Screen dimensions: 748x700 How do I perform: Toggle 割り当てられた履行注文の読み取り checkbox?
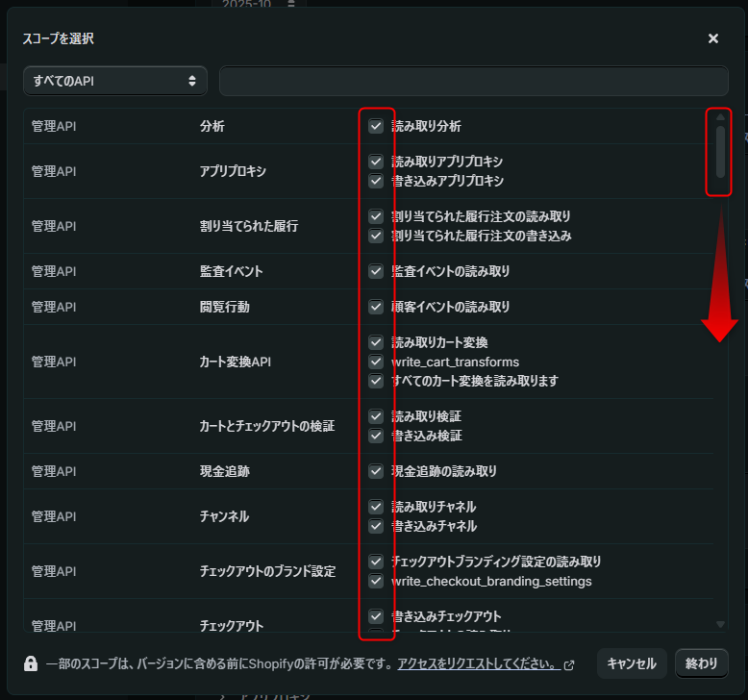coord(376,216)
